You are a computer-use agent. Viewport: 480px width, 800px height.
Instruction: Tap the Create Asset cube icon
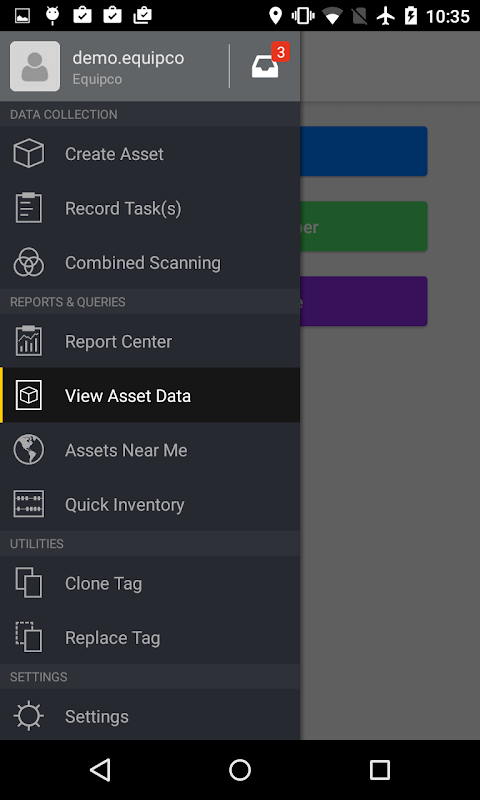(29, 154)
